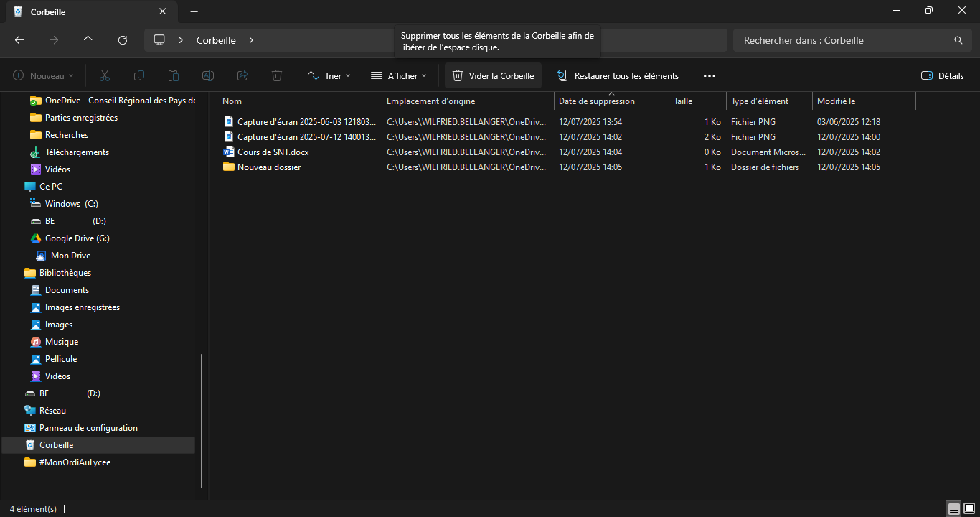Expand the chevron after Corbeille in address bar
980x517 pixels.
pyautogui.click(x=251, y=40)
